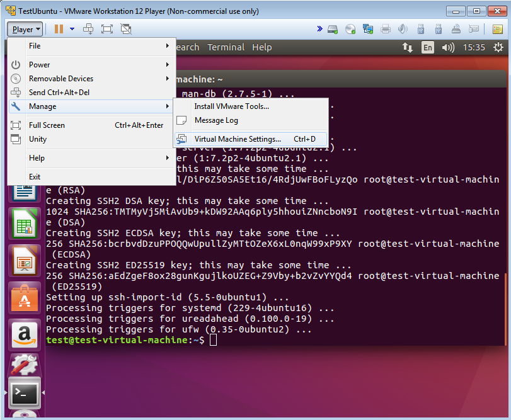This screenshot has height=420, width=511.
Task: Click the hard disk device icon
Action: pos(333,29)
